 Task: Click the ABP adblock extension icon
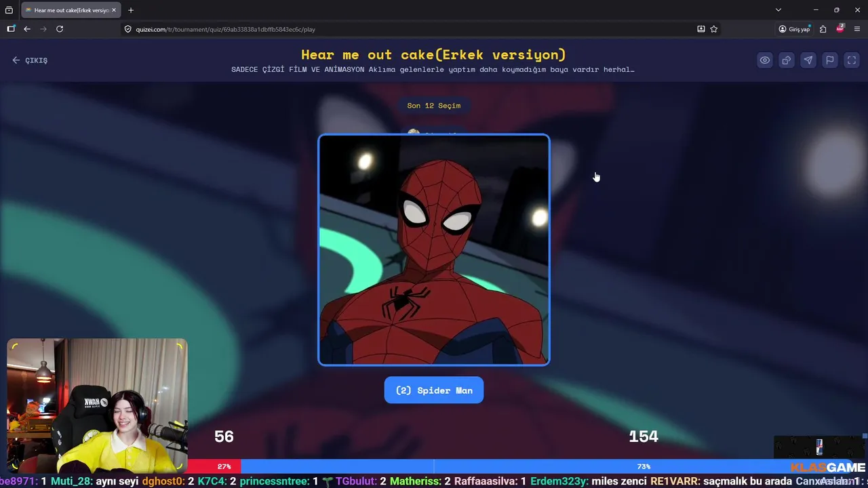pyautogui.click(x=840, y=28)
